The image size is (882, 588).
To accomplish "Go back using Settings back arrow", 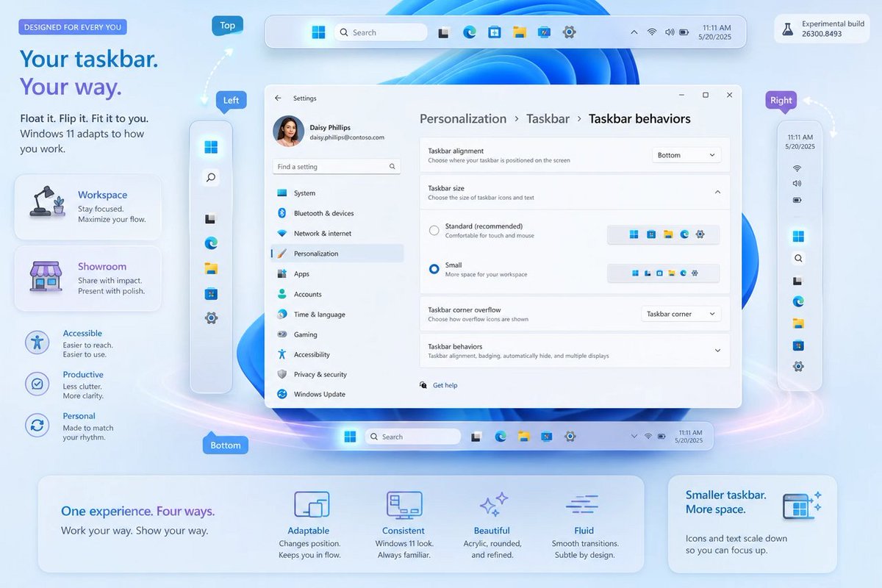I will [x=278, y=98].
